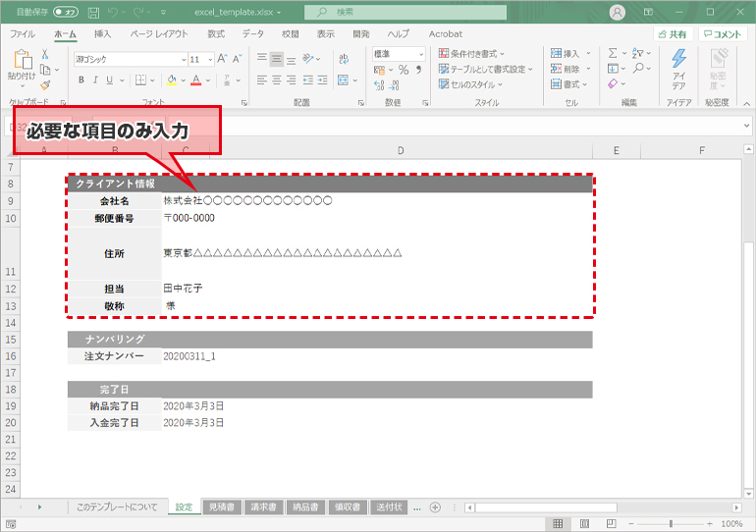
Task: Click the Save disk icon
Action: tap(93, 13)
